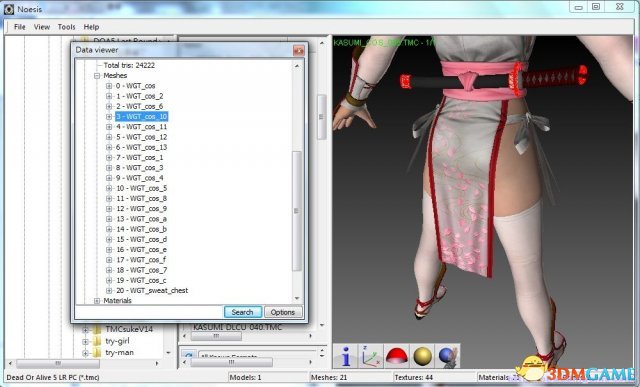Select 12 - WGT_cos_9 mesh row

point(142,209)
